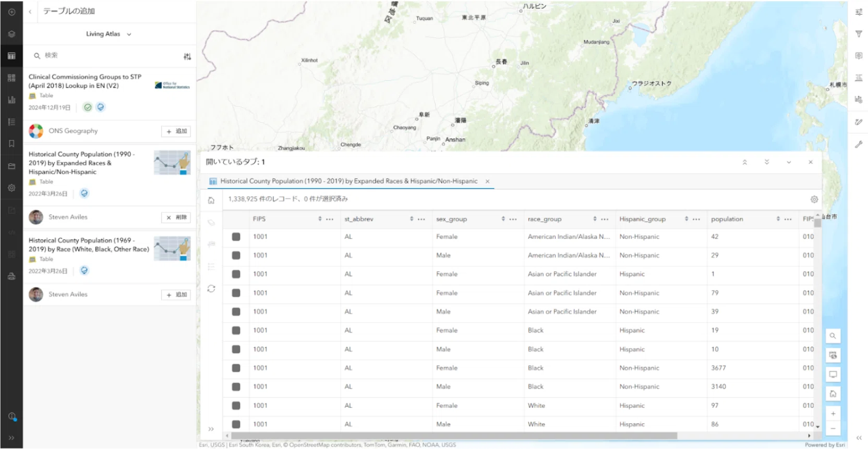Image resolution: width=868 pixels, height=449 pixels.
Task: Collapse the table panel chevron
Action: click(789, 162)
